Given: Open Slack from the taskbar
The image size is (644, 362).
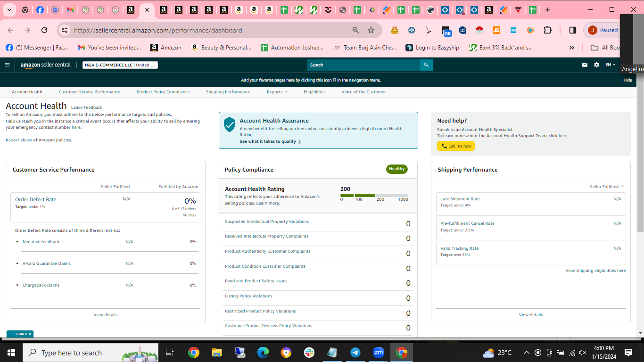Looking at the screenshot, I should 309,353.
